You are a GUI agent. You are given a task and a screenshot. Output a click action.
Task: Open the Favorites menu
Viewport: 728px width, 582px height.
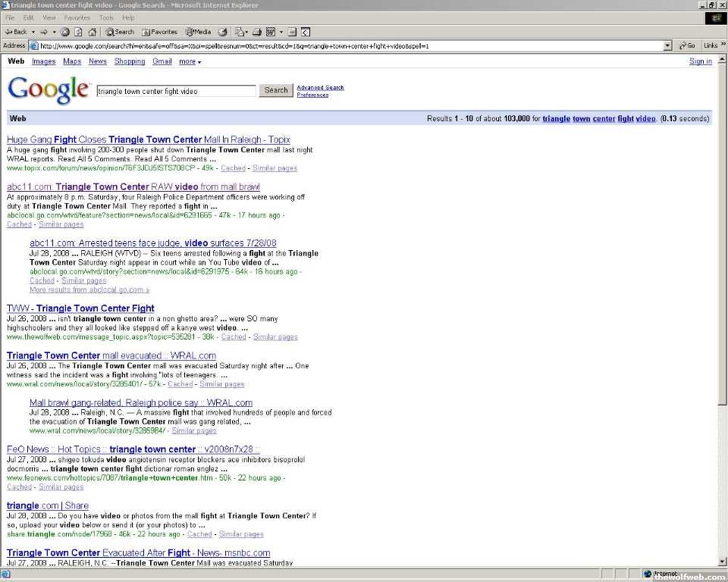pyautogui.click(x=77, y=17)
